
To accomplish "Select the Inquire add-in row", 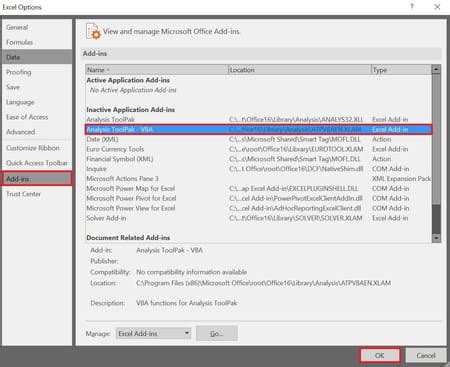I will (x=258, y=169).
